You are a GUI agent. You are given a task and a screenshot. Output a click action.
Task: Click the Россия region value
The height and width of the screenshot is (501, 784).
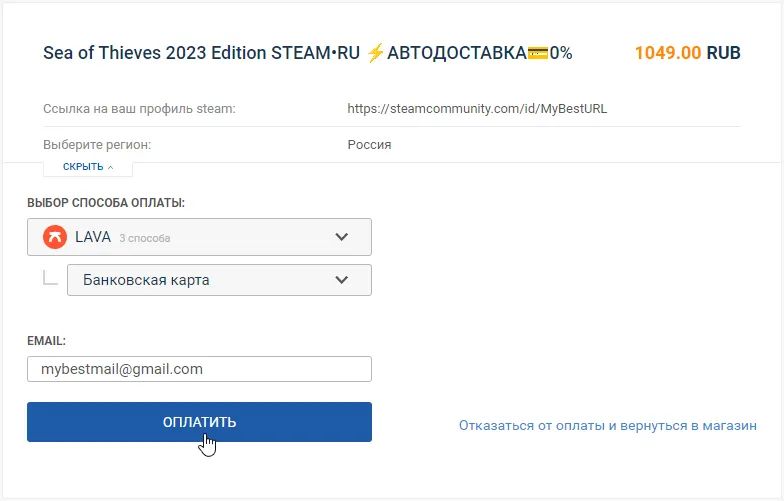(x=369, y=144)
